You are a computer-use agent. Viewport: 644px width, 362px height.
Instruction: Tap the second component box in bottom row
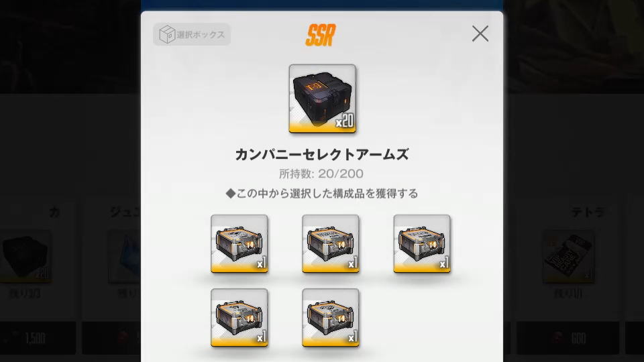pyautogui.click(x=331, y=318)
